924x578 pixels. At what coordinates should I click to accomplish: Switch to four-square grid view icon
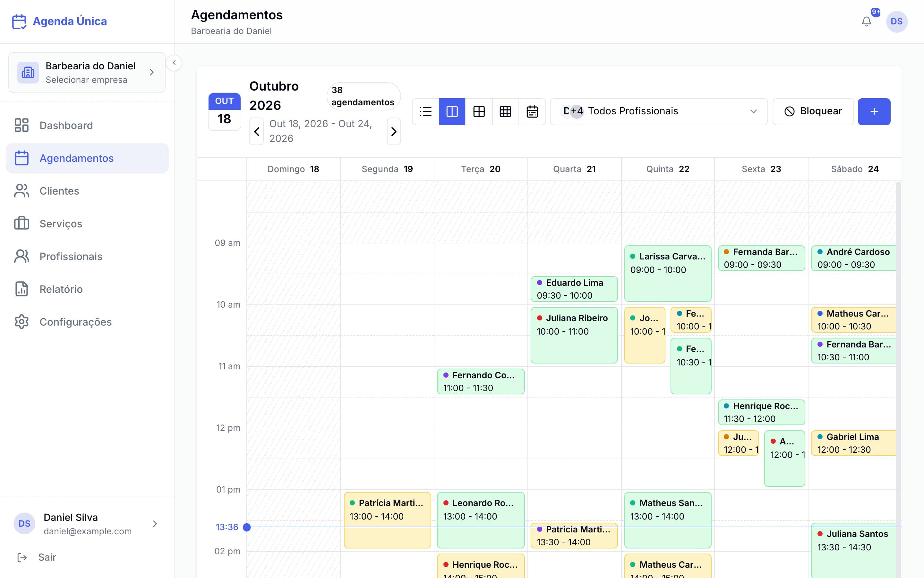(479, 112)
